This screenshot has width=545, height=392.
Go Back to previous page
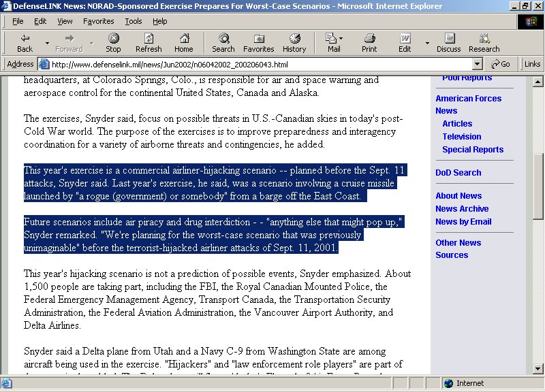tap(25, 43)
